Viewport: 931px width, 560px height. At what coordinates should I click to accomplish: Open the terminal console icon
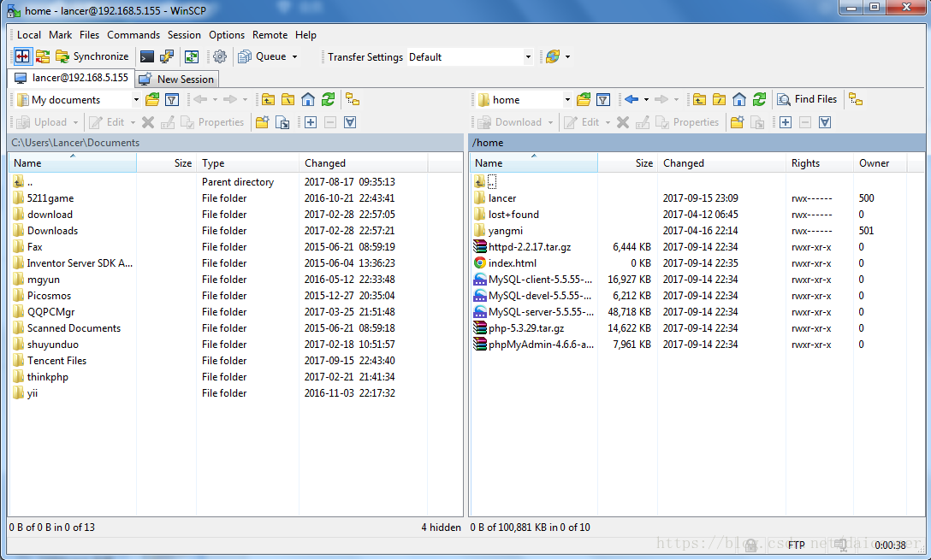pos(146,56)
